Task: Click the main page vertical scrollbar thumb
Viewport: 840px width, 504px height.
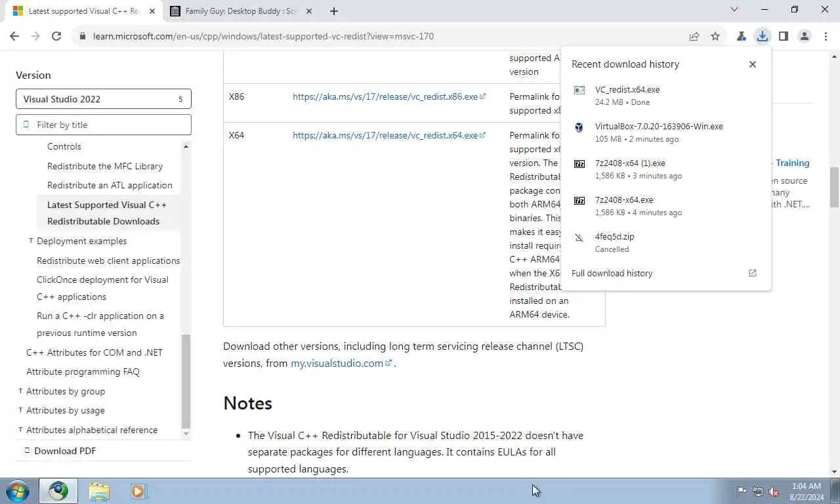Action: pos(834,187)
